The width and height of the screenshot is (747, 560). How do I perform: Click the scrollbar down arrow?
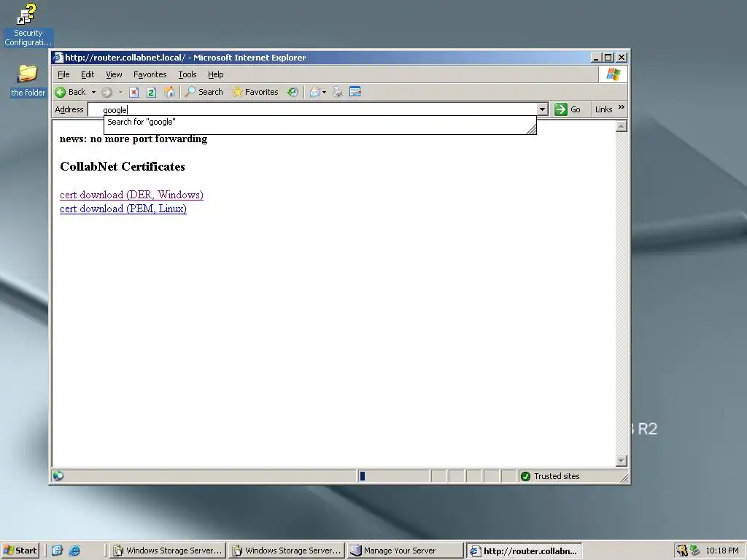click(622, 461)
